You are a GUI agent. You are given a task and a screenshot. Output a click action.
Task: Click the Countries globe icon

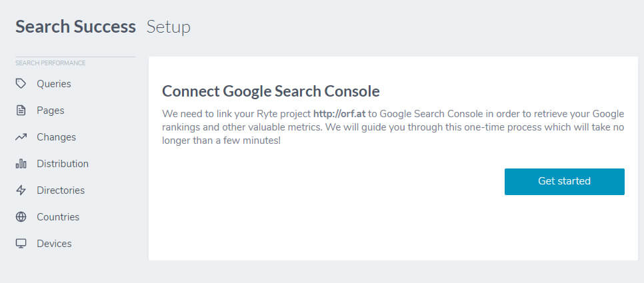pyautogui.click(x=21, y=217)
